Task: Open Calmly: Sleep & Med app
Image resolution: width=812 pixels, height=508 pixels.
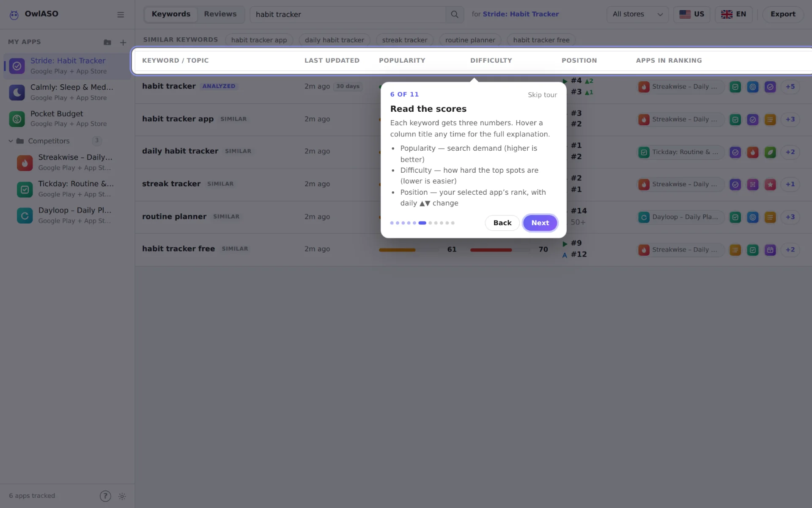Action: coord(68,92)
